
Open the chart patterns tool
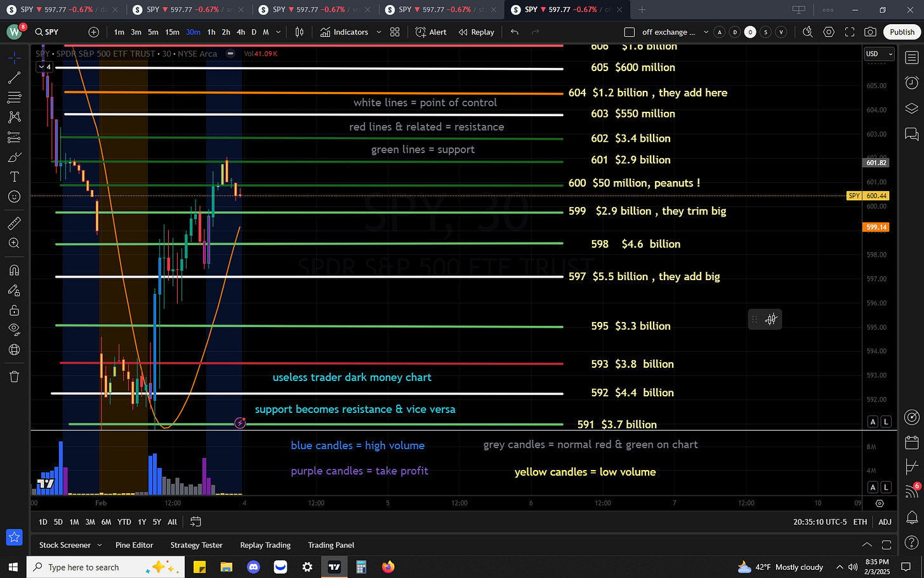(14, 118)
